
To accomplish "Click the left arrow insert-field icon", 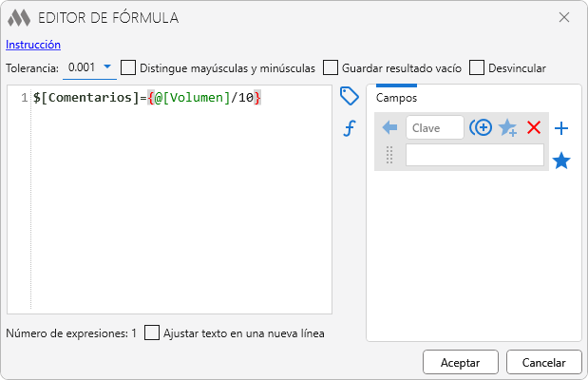I will tap(389, 127).
